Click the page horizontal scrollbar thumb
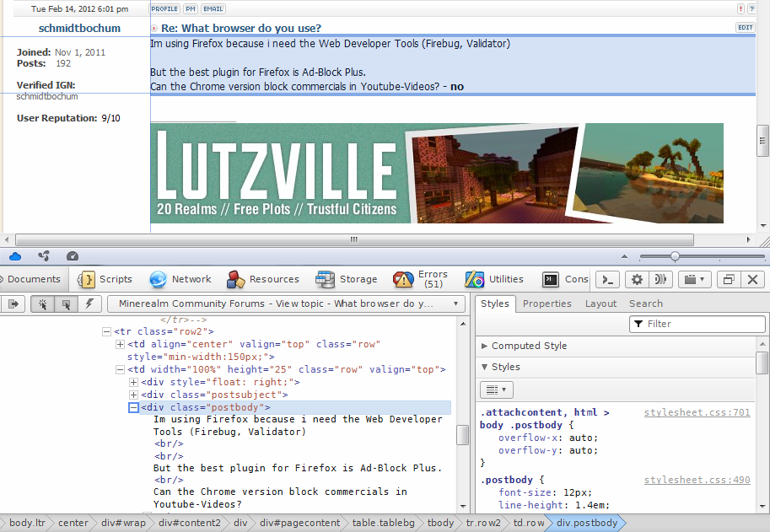This screenshot has height=532, width=770. point(354,240)
